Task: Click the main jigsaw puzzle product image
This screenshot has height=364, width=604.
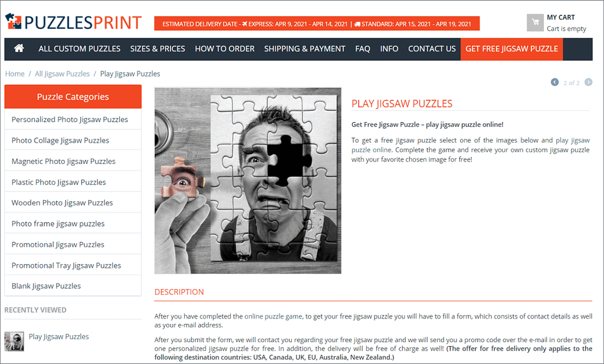Action: click(248, 181)
